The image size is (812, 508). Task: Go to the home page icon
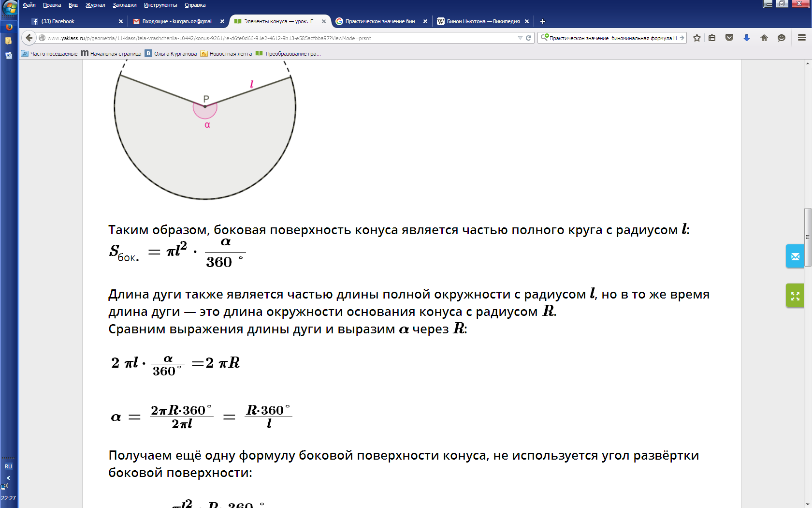tap(764, 38)
